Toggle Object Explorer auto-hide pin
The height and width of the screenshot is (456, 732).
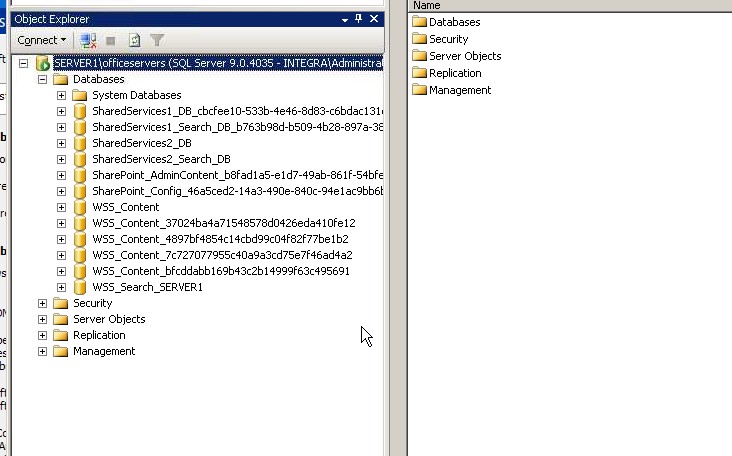(x=359, y=19)
